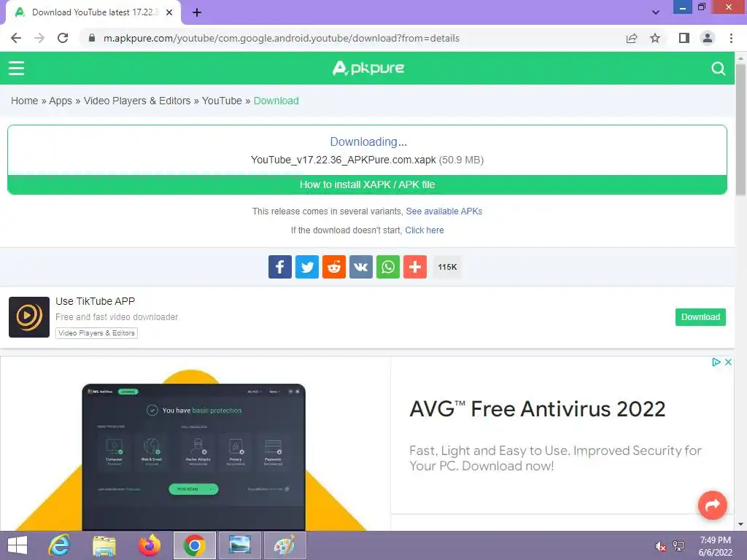
Task: Click the scrollbar down arrow
Action: coord(740,524)
